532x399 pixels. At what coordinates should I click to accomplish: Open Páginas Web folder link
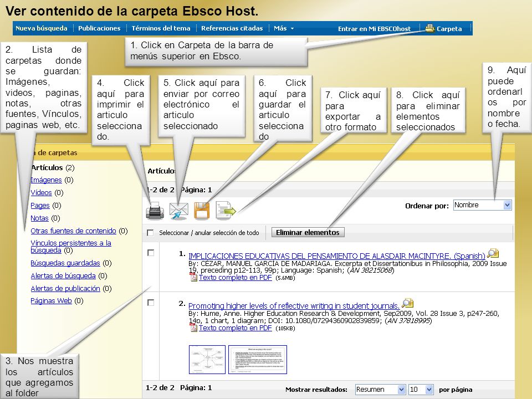tap(51, 300)
